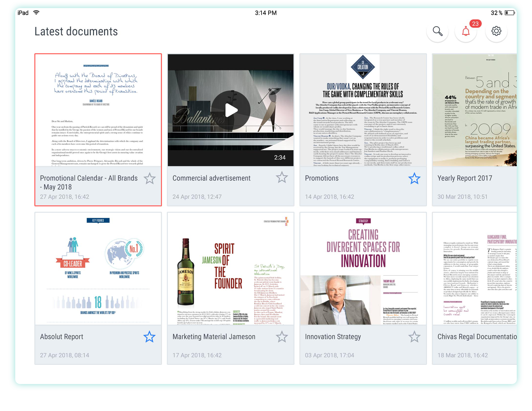Image resolution: width=532 pixels, height=411 pixels.
Task: Favorite the Promotional Calendar document star
Action: pyautogui.click(x=149, y=178)
